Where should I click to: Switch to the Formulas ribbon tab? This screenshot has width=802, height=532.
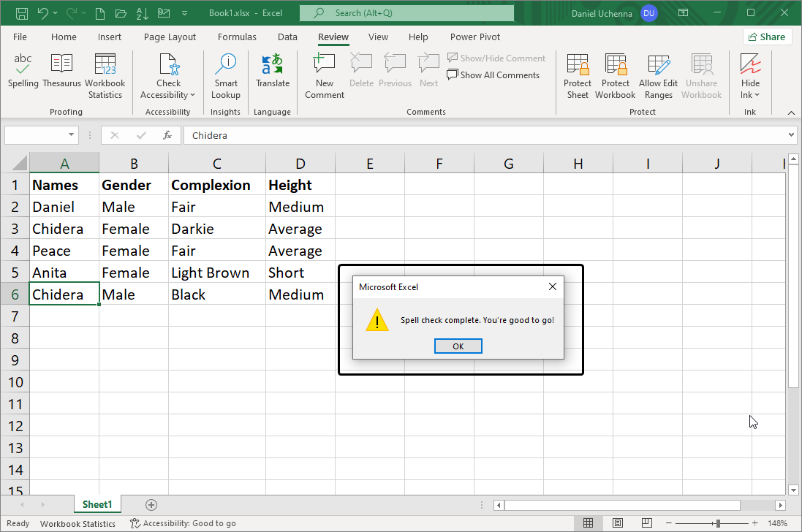(237, 37)
